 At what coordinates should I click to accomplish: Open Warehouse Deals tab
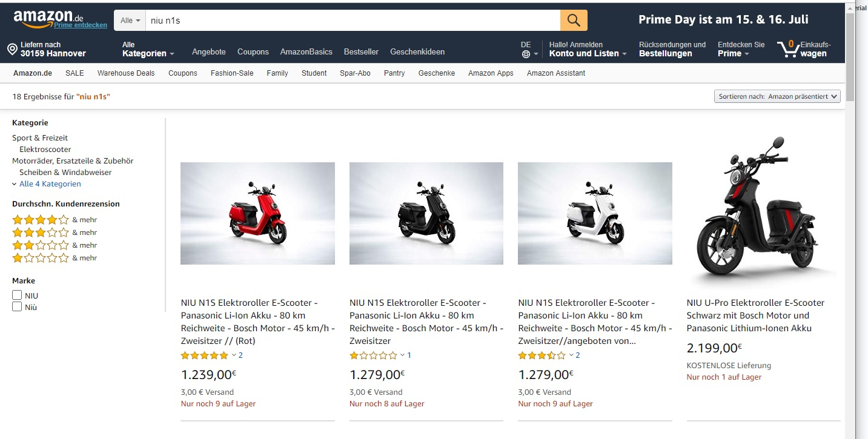[126, 73]
